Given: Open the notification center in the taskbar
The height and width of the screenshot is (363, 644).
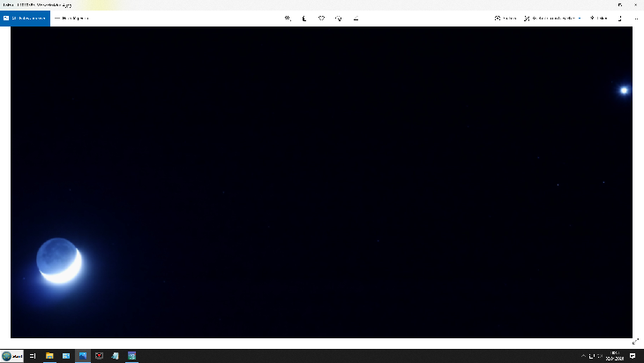Looking at the screenshot, I should pyautogui.click(x=633, y=356).
